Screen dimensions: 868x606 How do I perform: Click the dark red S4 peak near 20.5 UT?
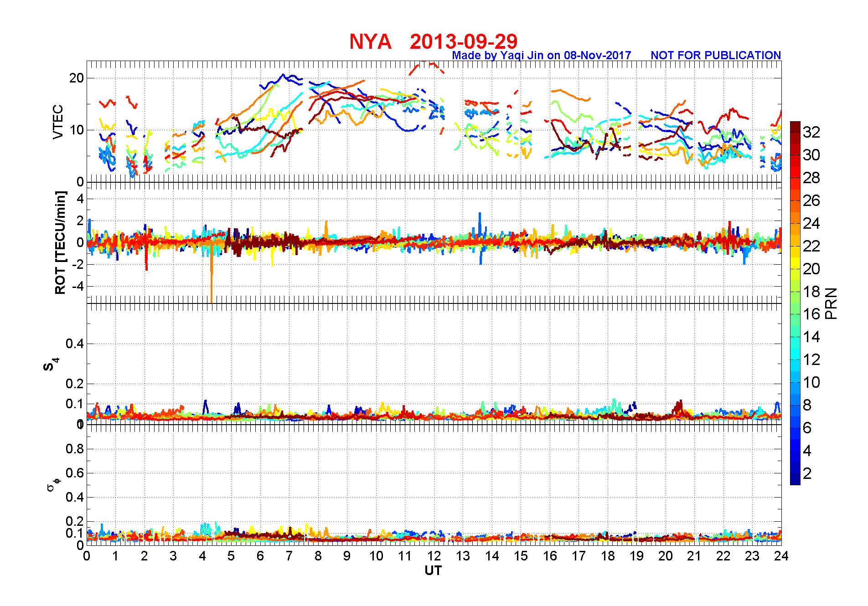679,407
